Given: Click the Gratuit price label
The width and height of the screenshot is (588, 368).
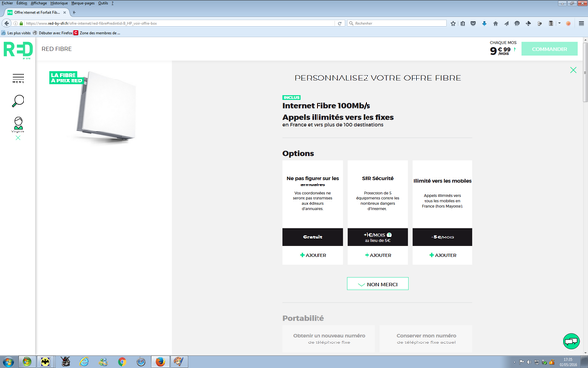Looking at the screenshot, I should tap(313, 237).
